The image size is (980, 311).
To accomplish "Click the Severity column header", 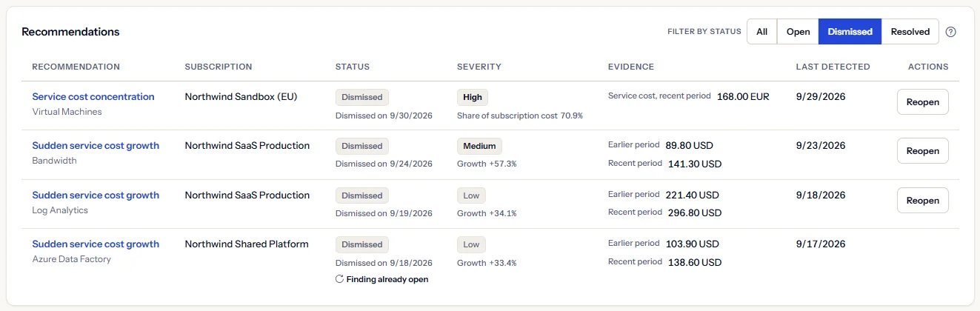I will pos(479,67).
